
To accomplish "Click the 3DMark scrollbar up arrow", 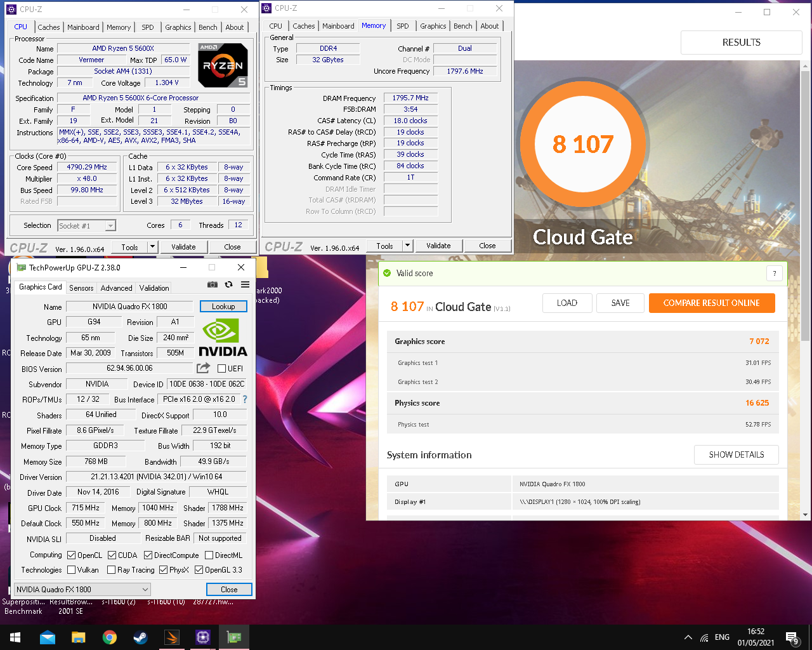I will point(806,65).
